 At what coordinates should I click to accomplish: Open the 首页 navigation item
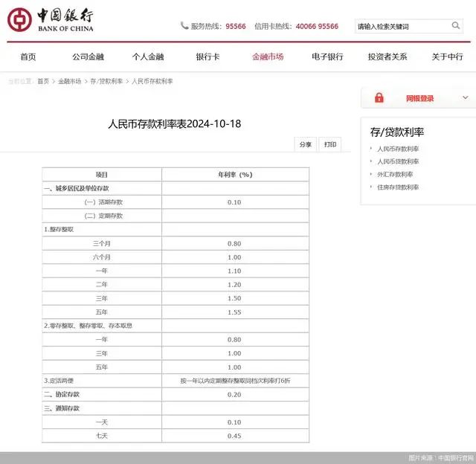coord(28,57)
